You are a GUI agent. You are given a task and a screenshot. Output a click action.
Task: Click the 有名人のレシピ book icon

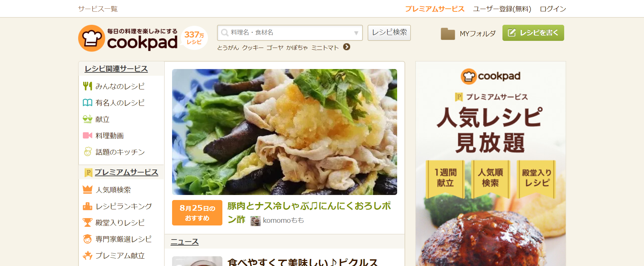click(87, 103)
